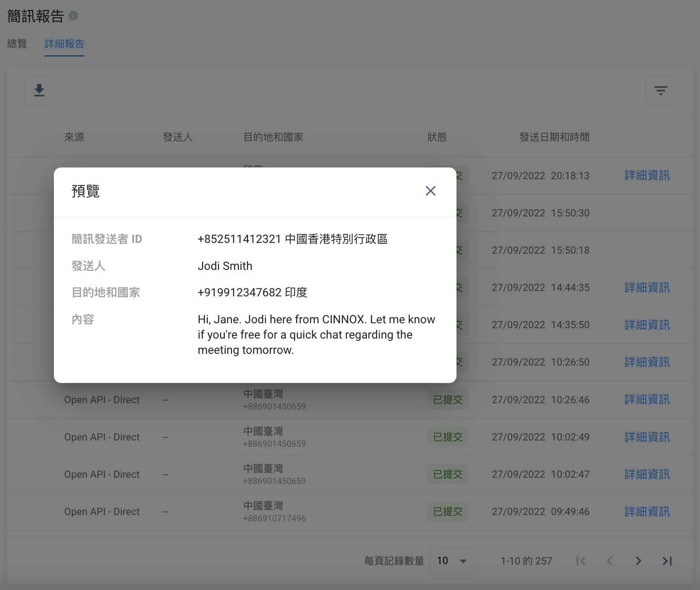The width and height of the screenshot is (700, 590).
Task: Click the 目的地和國家 column header
Action: tap(273, 137)
